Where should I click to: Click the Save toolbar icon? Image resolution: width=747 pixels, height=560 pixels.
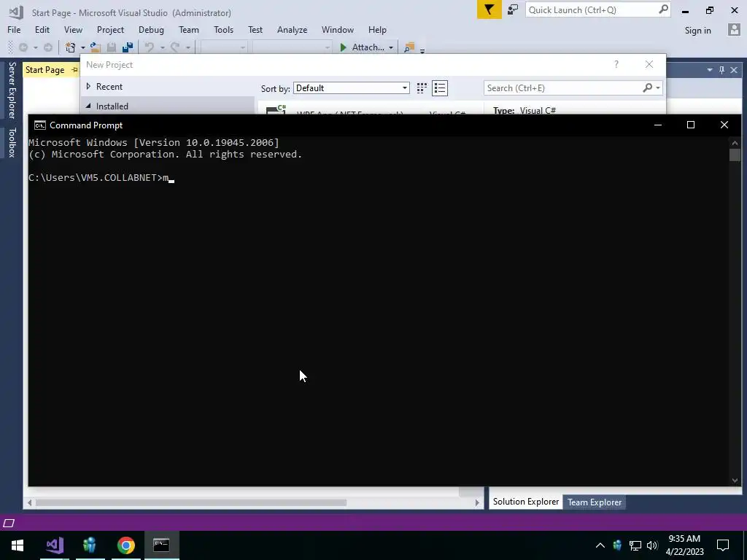click(112, 47)
